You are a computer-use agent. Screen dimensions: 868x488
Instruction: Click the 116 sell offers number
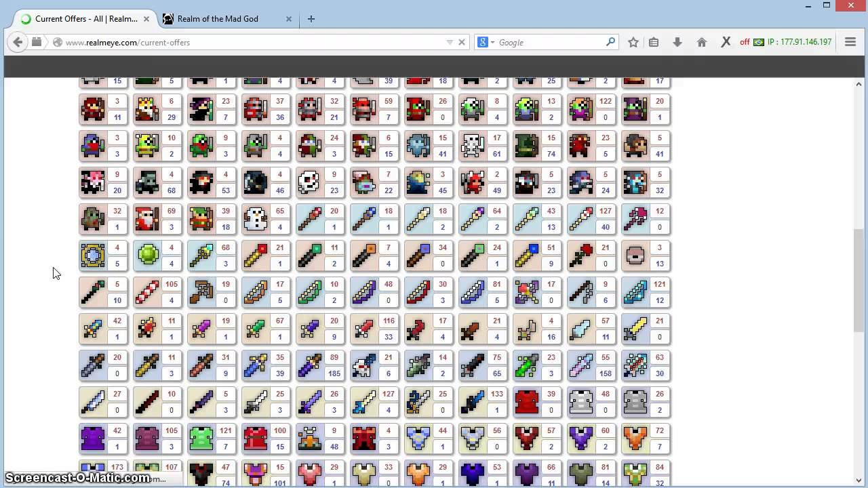(389, 321)
